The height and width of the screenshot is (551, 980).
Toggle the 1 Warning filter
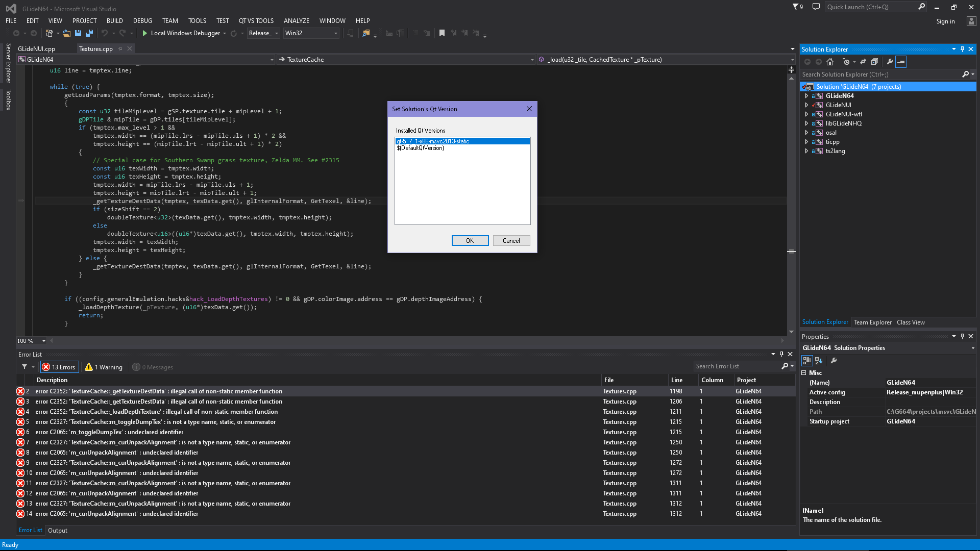104,367
